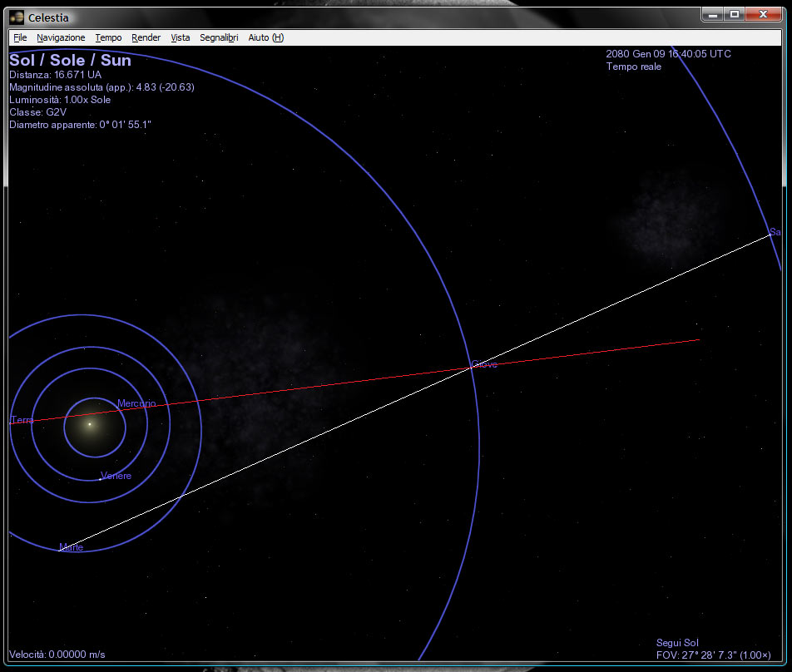Viewport: 792px width, 672px height.
Task: Click the FOV readout in bottom corner
Action: tap(713, 655)
